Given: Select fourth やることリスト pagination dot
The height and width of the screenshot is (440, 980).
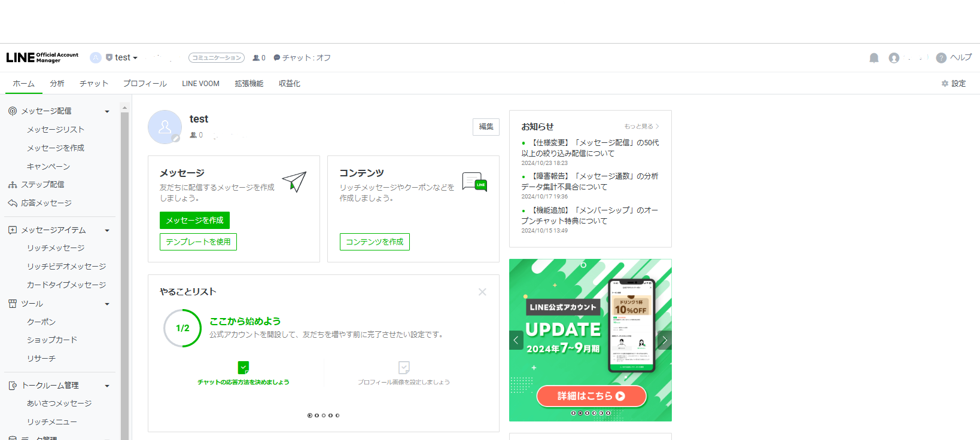Looking at the screenshot, I should [x=331, y=415].
